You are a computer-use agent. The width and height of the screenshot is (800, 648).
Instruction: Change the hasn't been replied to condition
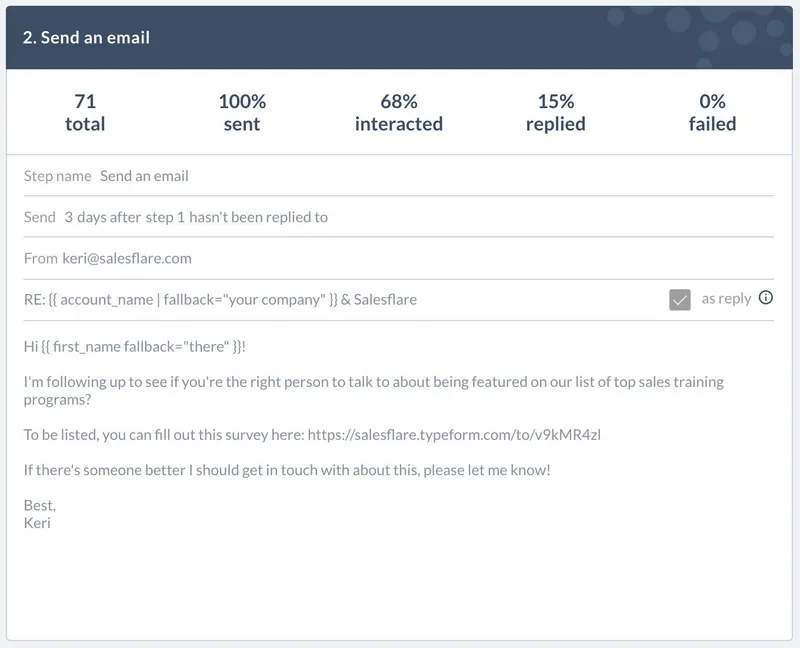258,217
